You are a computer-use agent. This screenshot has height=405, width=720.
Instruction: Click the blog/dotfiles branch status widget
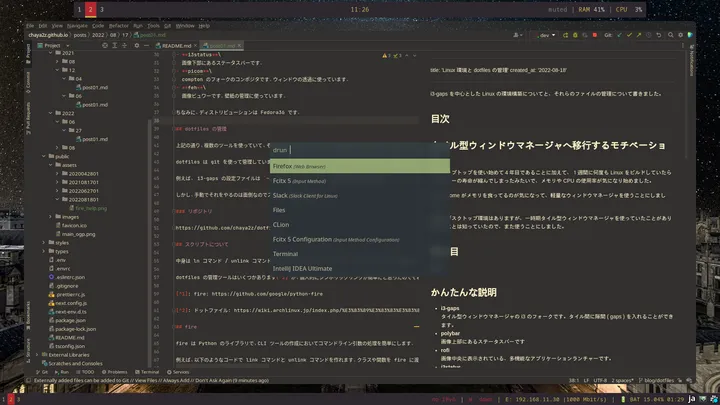pos(658,381)
